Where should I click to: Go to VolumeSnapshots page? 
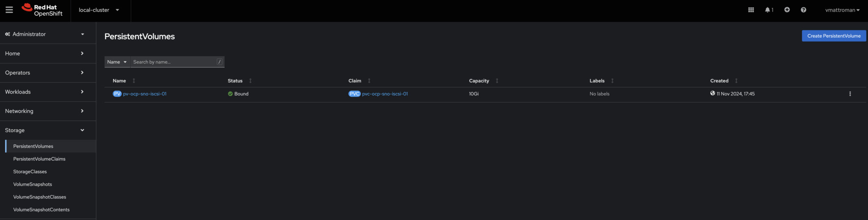pyautogui.click(x=32, y=184)
